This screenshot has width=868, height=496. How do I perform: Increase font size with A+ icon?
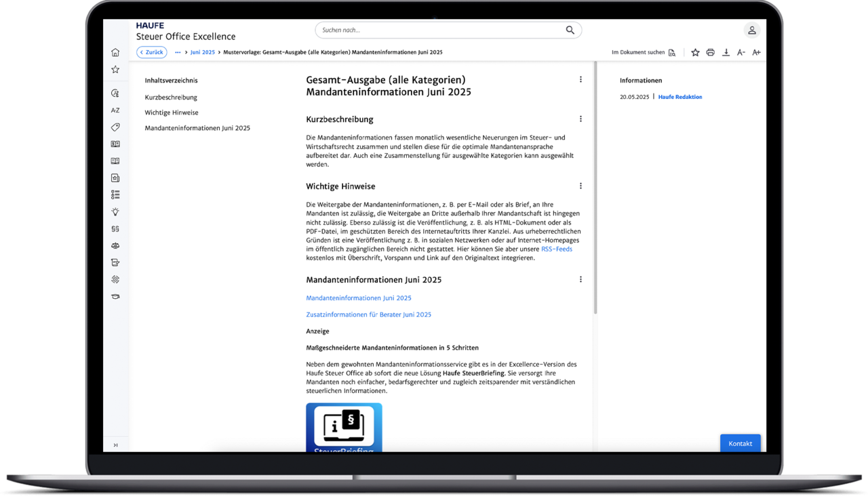point(756,52)
